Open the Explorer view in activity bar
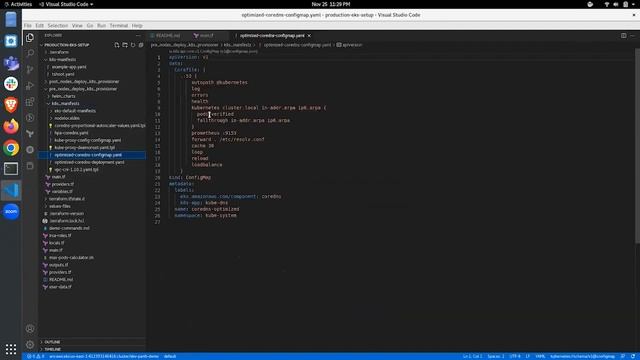The width and height of the screenshot is (640, 360). [30, 38]
